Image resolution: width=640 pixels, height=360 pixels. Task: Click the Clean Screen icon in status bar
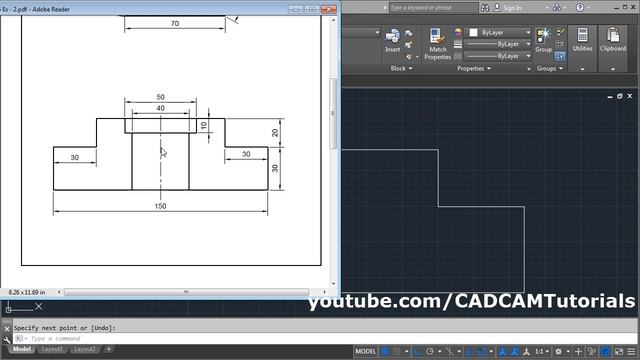(x=619, y=351)
